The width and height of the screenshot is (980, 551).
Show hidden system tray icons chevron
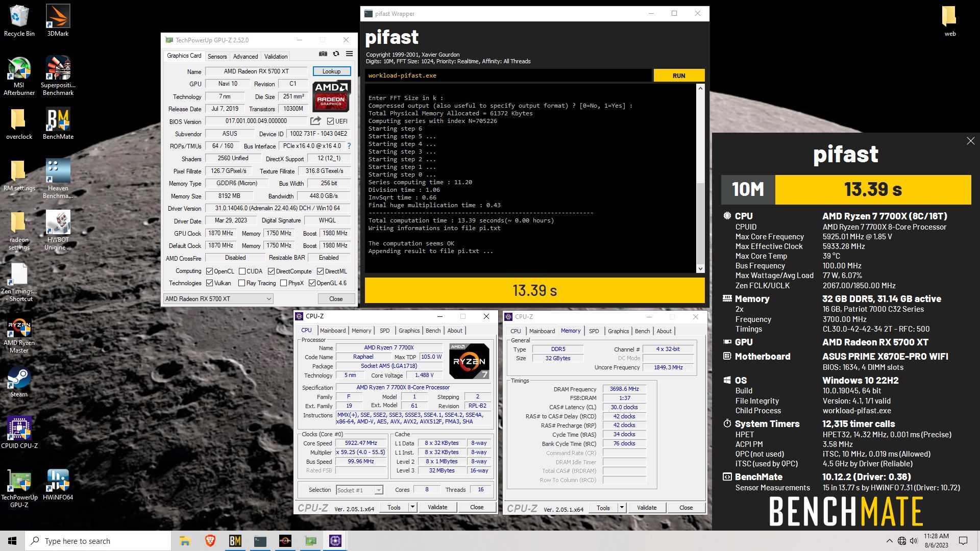pos(890,541)
